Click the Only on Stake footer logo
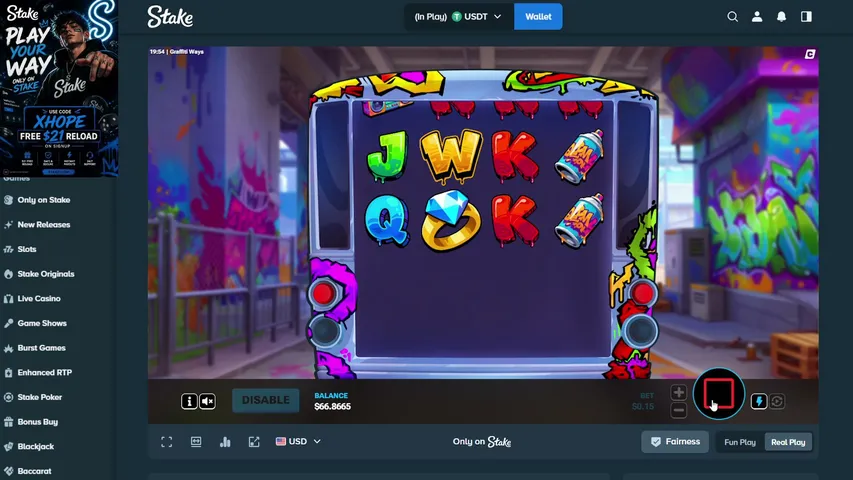The width and height of the screenshot is (853, 480). 481,442
